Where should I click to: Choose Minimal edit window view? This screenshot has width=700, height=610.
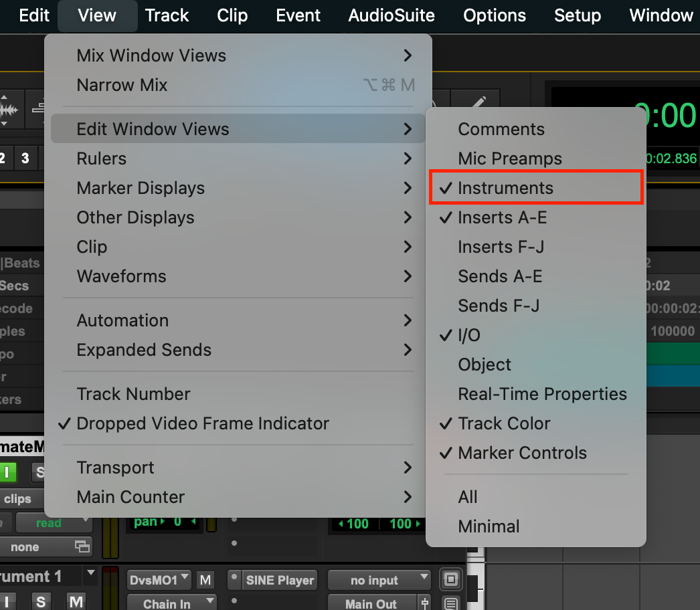click(x=489, y=526)
